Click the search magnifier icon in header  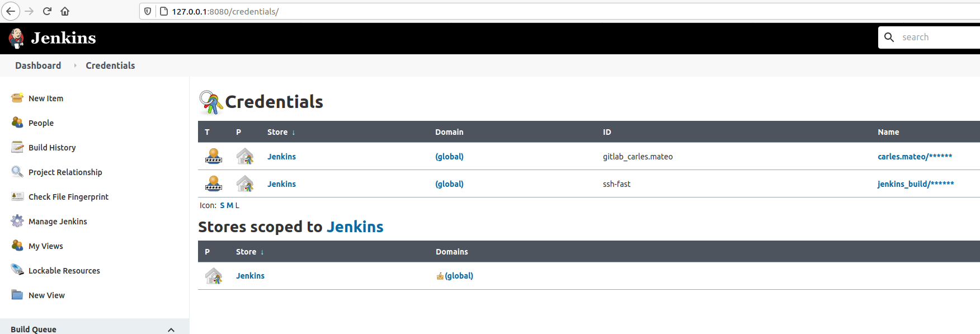click(889, 37)
